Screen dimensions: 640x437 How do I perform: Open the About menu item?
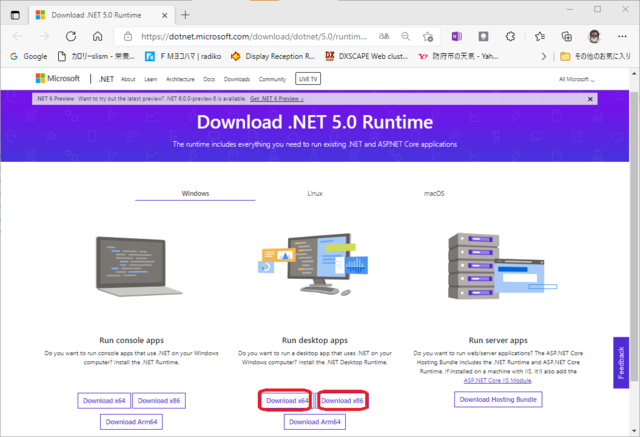128,79
